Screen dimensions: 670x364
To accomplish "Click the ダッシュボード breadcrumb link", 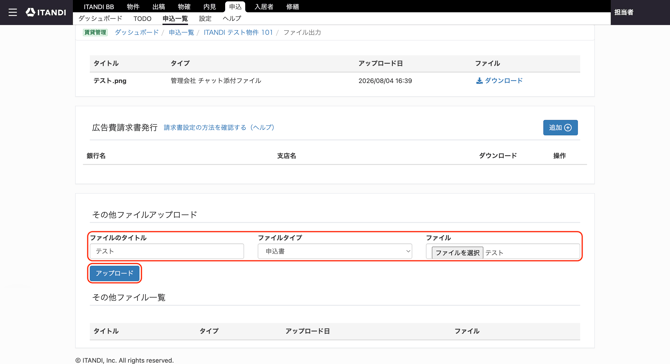I will (x=136, y=32).
